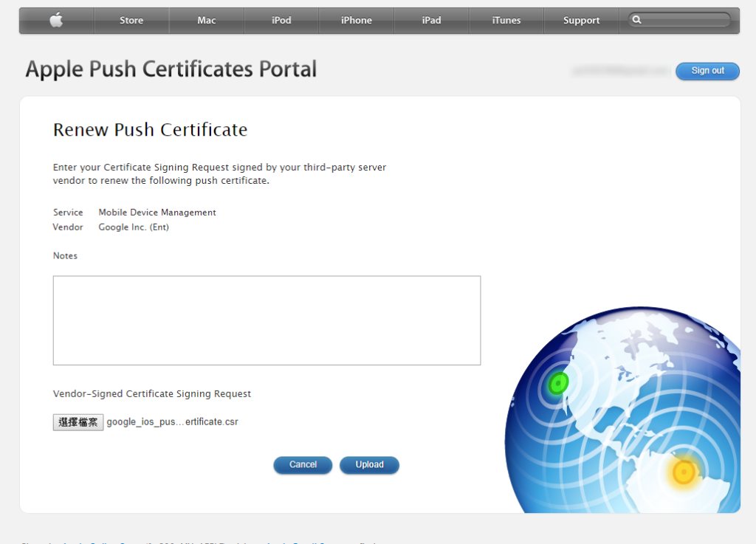Open the Store menu item
Viewport: 756px width, 544px height.
pos(131,20)
